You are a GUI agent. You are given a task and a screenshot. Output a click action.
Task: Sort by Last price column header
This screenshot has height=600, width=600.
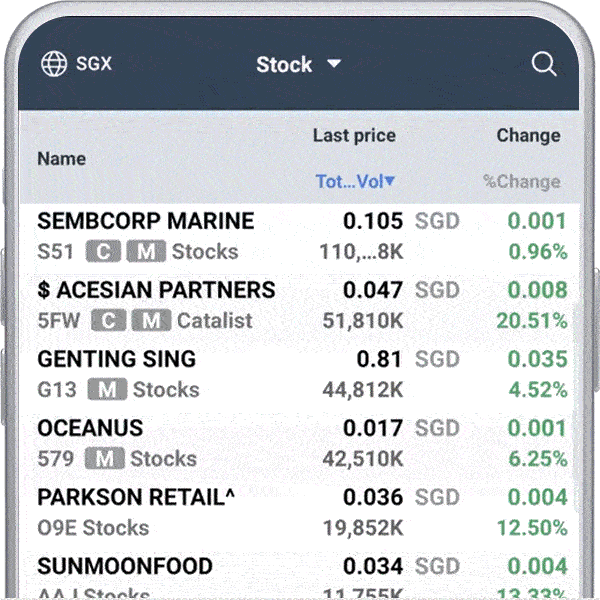coord(354,135)
